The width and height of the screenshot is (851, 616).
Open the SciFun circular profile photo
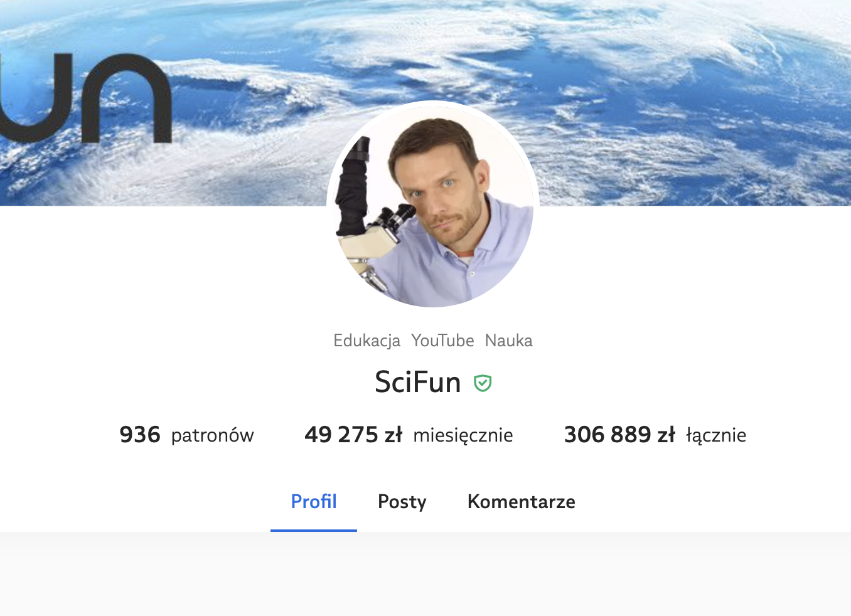pos(433,204)
